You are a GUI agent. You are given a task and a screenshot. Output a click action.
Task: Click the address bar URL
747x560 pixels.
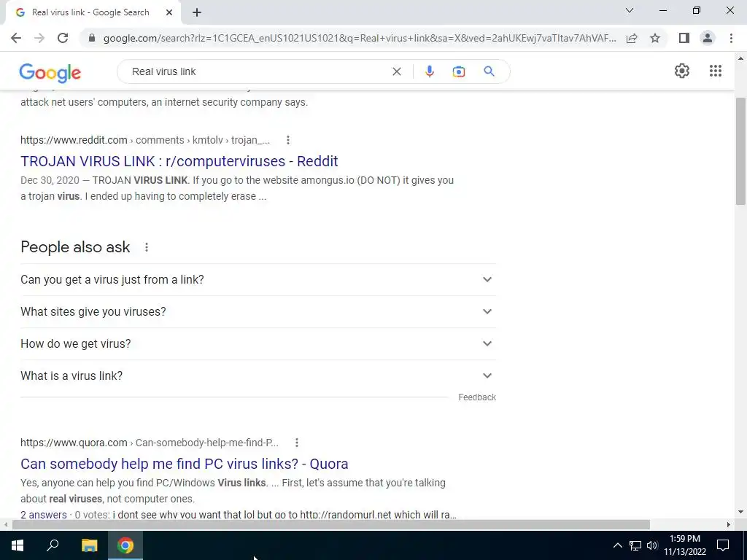click(x=359, y=38)
